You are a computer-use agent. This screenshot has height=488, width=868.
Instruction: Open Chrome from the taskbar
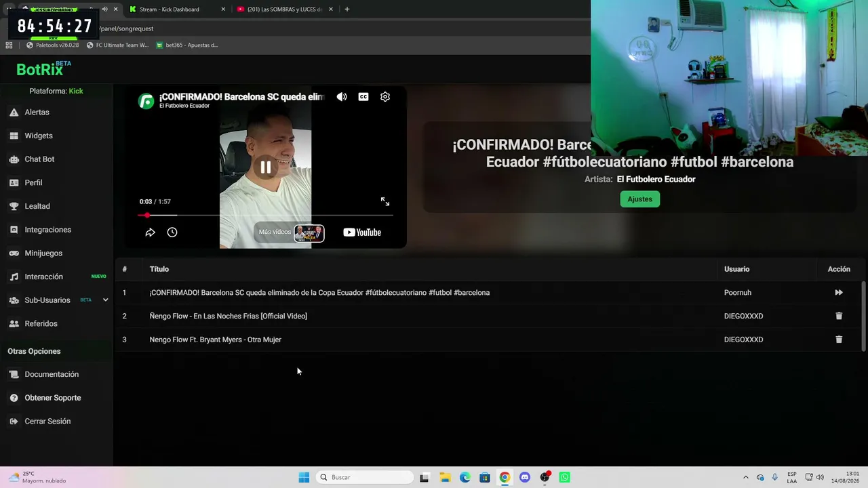505,477
